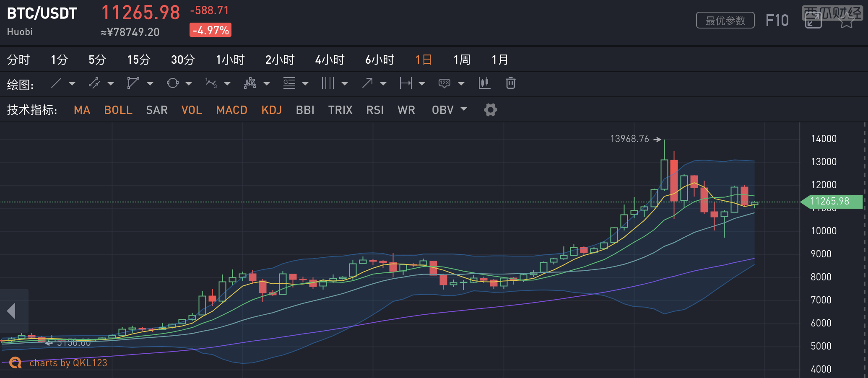Screen dimensions: 868x378
Task: Click the QKL123 logo icon
Action: coord(16,362)
